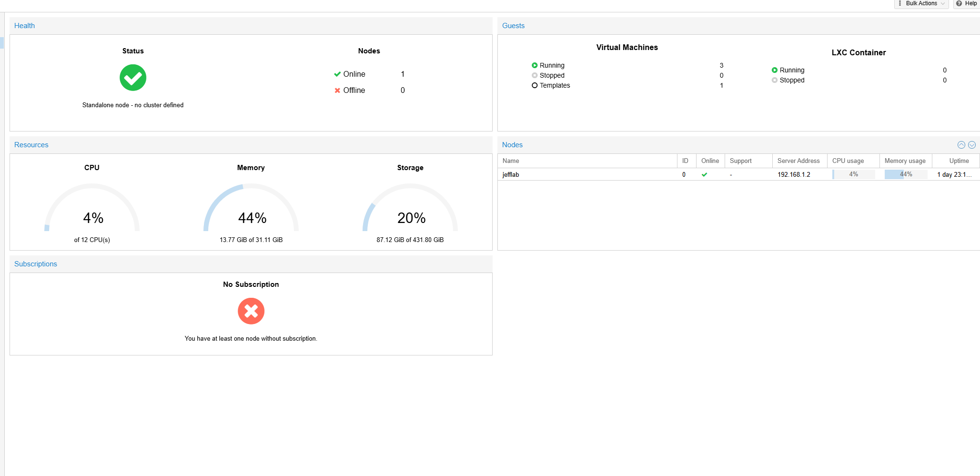Click the red No Subscription cross icon
The width and height of the screenshot is (980, 476).
coord(251,311)
